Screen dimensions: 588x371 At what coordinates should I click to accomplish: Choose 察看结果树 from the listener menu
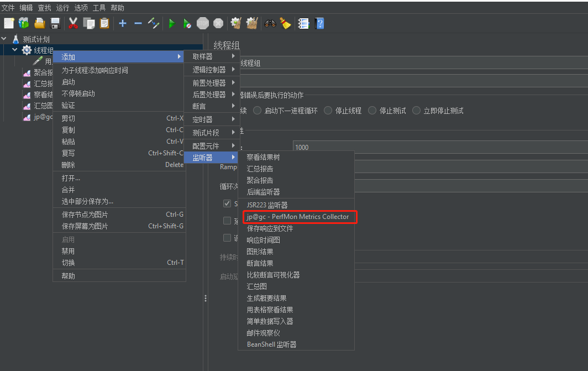[266, 156]
